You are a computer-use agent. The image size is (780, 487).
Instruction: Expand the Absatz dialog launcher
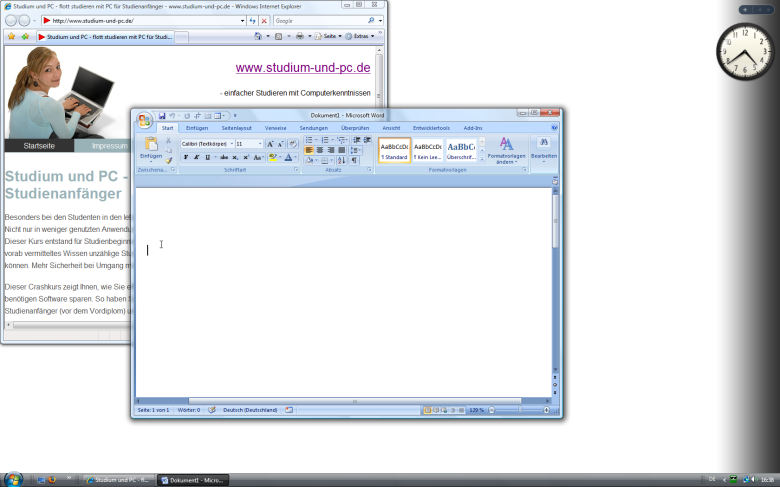coord(370,170)
